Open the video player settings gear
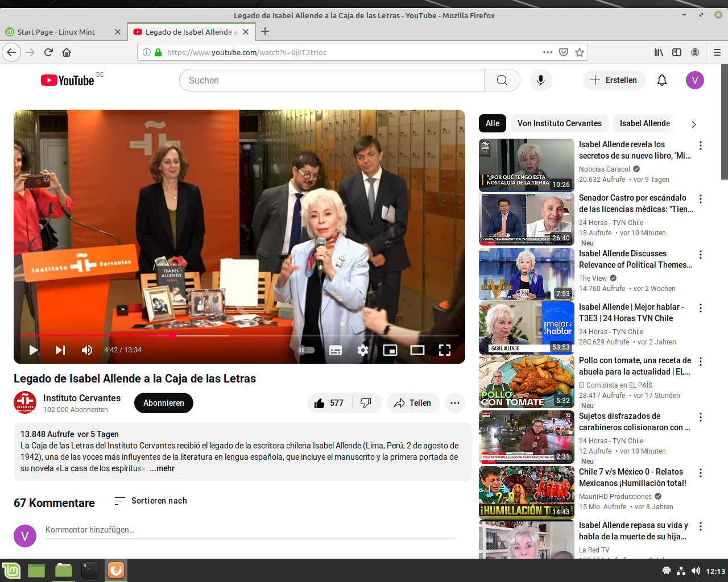Image resolution: width=728 pixels, height=582 pixels. (363, 350)
